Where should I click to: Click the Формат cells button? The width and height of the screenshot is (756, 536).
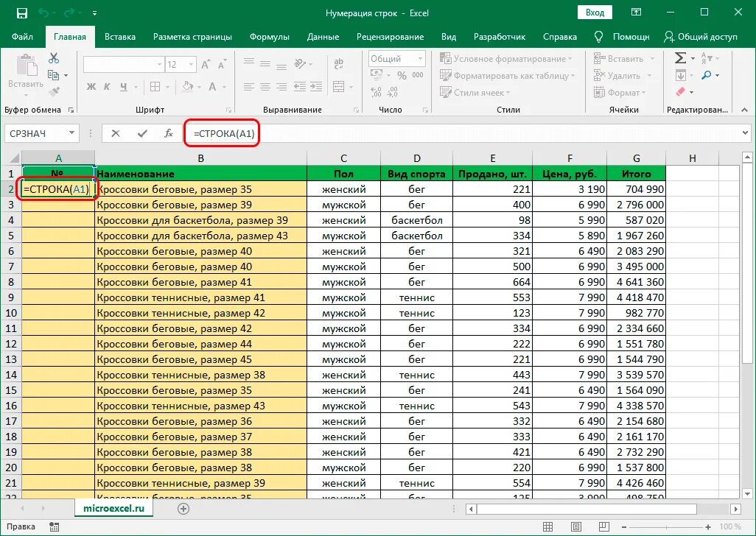point(620,93)
